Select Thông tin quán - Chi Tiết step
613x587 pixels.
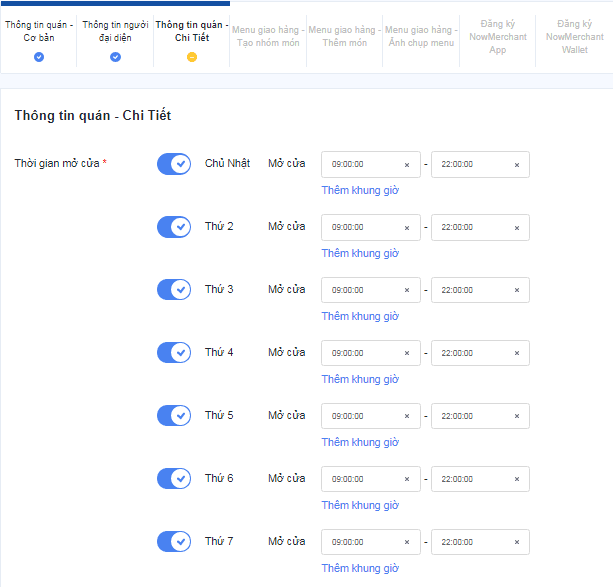tap(192, 31)
